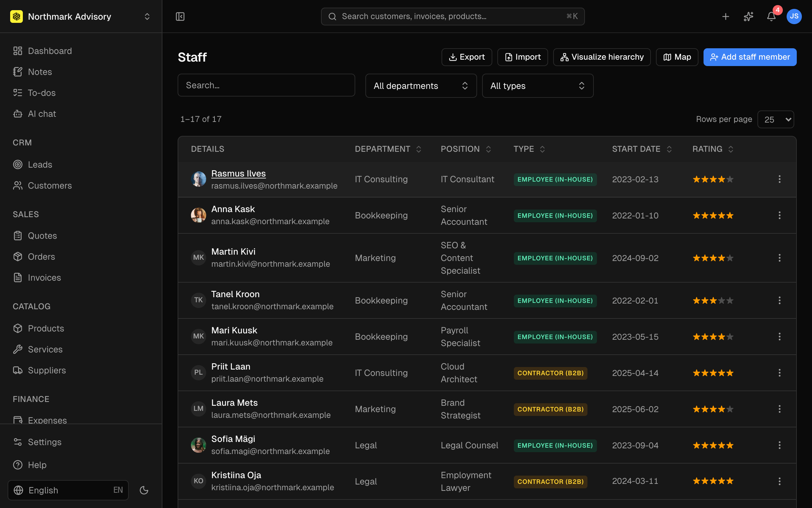Open notifications bell with badge
812x508 pixels.
[771, 17]
